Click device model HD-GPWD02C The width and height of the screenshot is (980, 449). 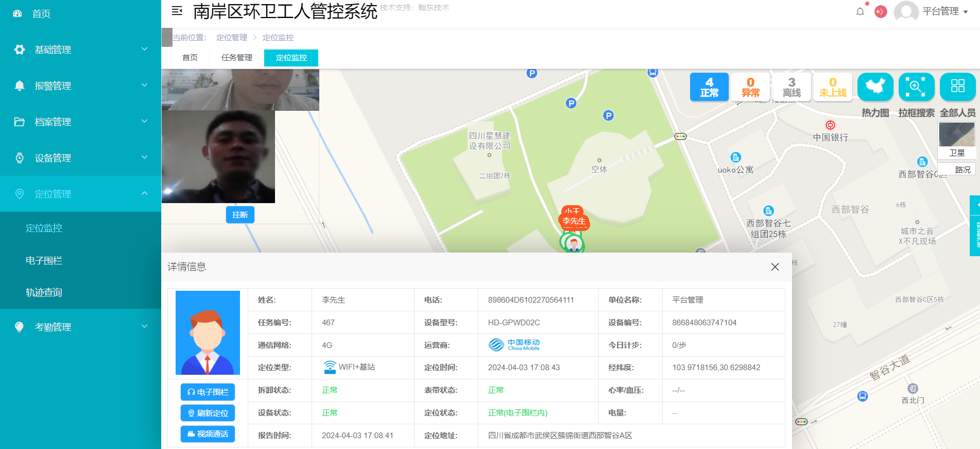[x=514, y=323]
